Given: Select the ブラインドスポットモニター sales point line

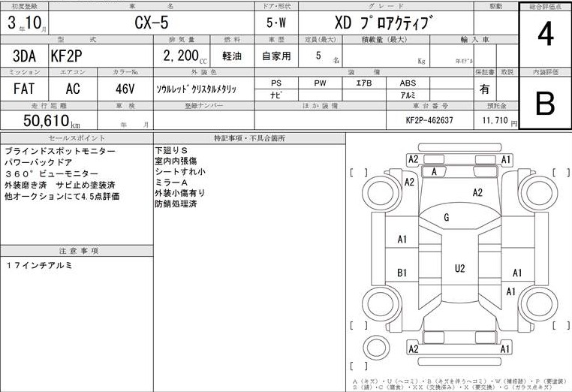Looking at the screenshot, I should click(x=59, y=152).
